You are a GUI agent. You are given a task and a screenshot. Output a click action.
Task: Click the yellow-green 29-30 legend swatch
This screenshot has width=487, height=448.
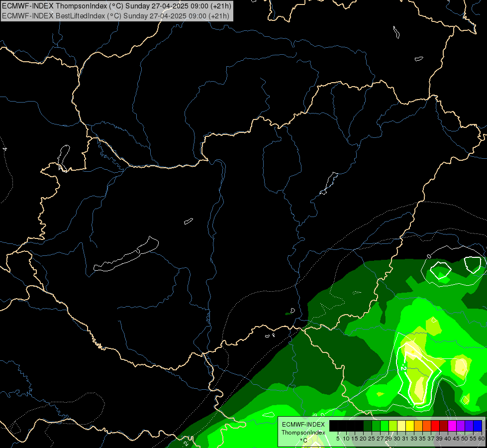click(x=393, y=426)
